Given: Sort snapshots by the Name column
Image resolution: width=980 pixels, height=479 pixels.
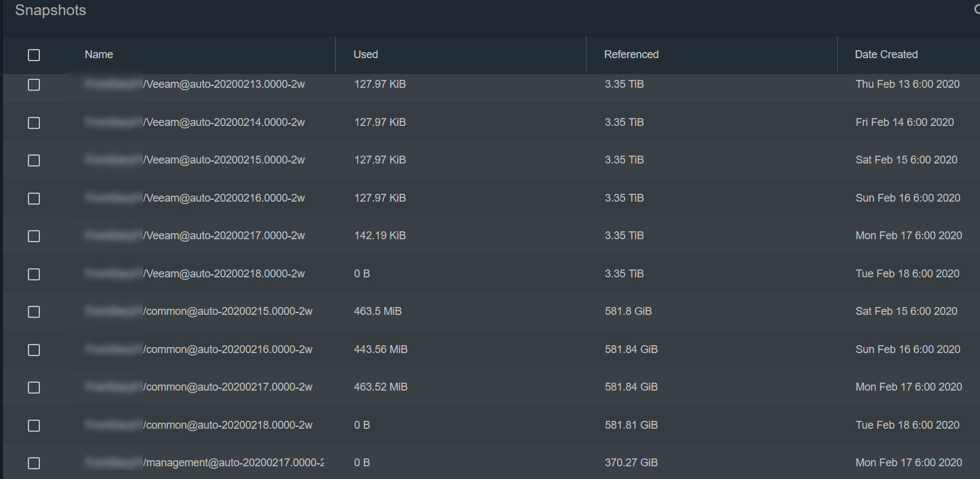Looking at the screenshot, I should (99, 55).
